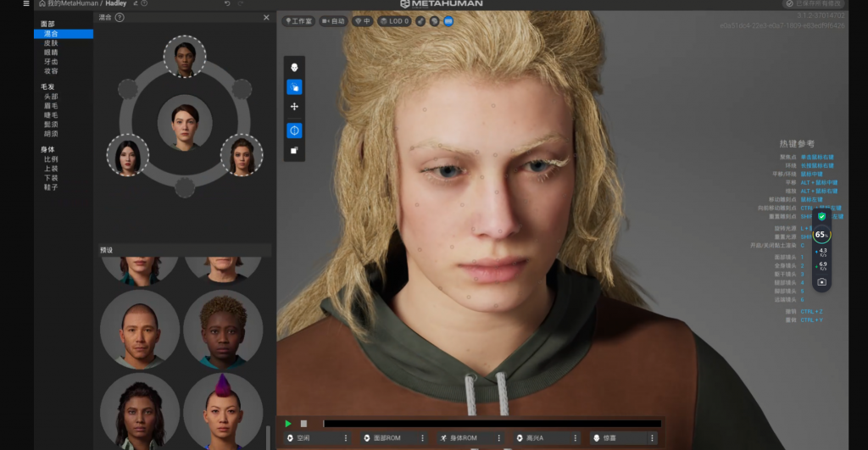Select 眼睛 eyes in the sidebar
Viewport: 868px width, 450px height.
(51, 53)
